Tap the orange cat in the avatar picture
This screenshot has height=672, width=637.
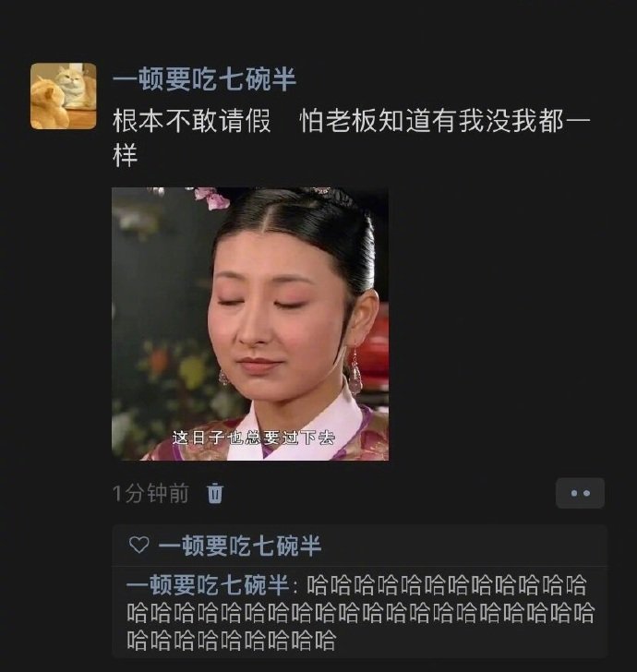coord(45,102)
